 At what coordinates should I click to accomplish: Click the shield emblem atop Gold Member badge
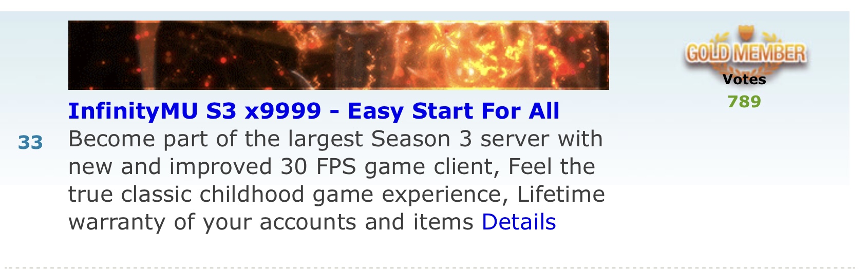[744, 33]
